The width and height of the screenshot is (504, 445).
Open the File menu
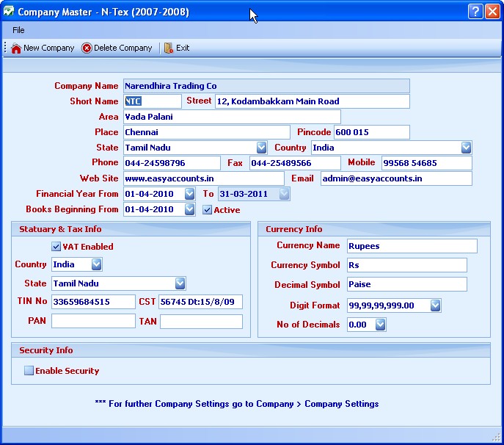[x=18, y=30]
